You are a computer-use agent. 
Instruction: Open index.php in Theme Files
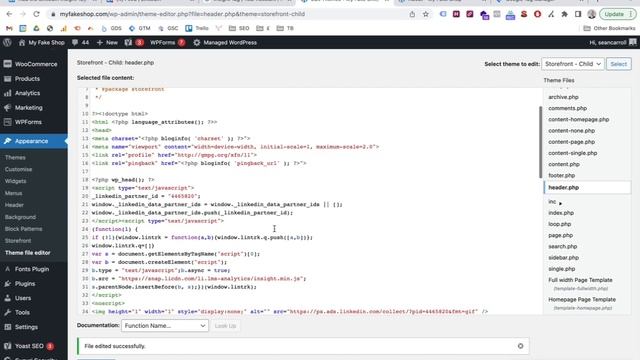561,213
